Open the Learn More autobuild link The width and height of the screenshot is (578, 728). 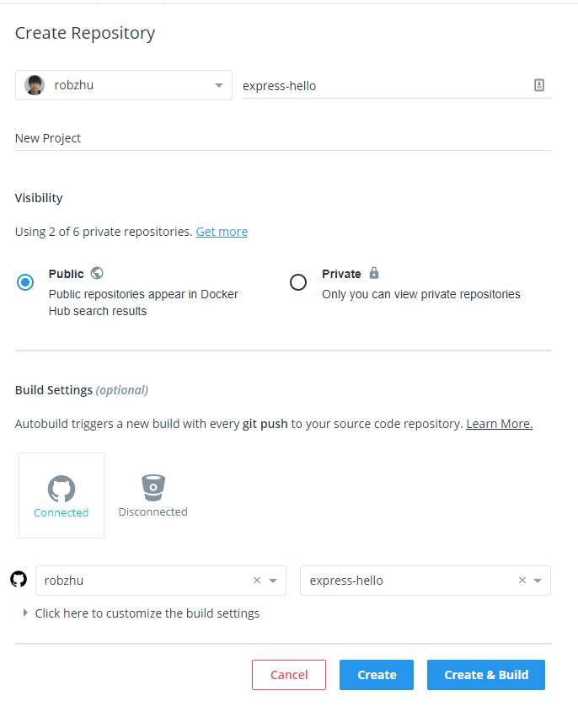498,423
